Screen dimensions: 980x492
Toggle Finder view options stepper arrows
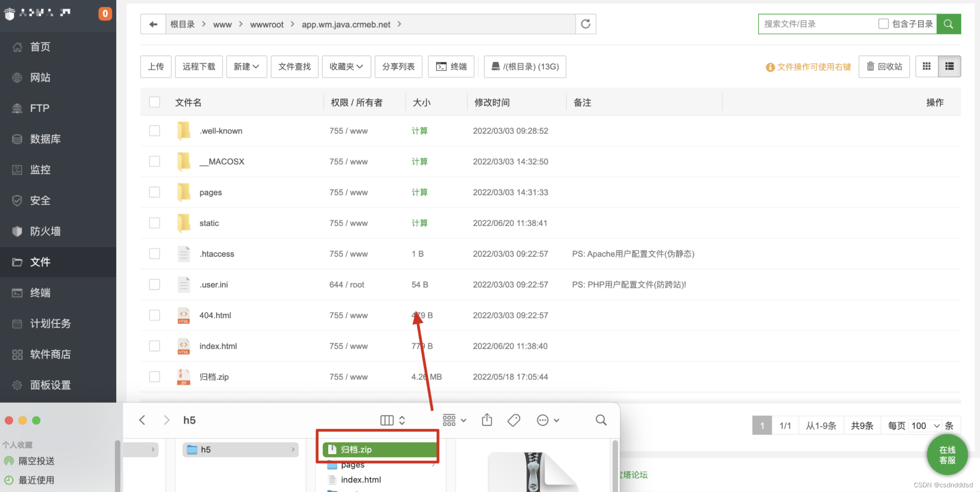pyautogui.click(x=402, y=420)
